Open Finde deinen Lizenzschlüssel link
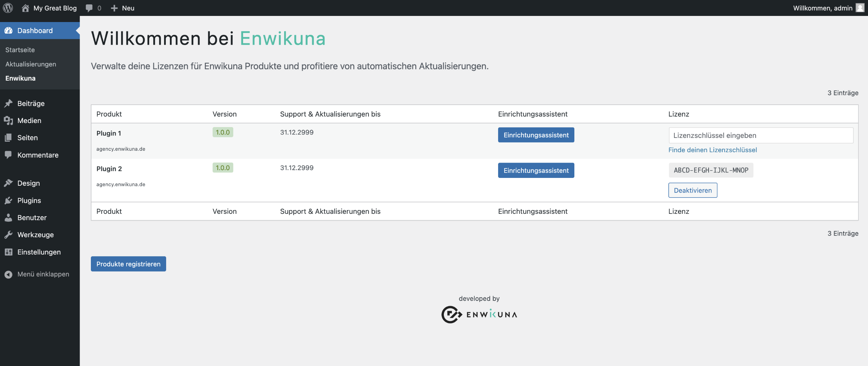 713,150
